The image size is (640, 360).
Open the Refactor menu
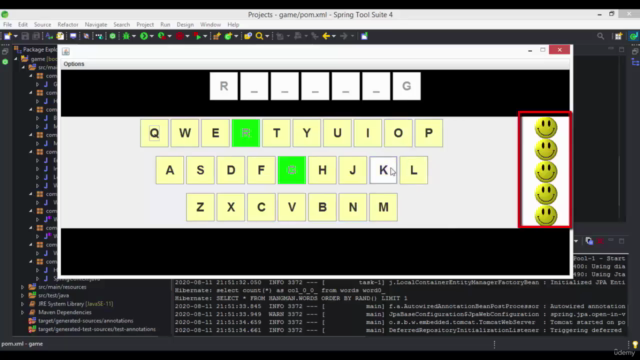click(x=68, y=24)
